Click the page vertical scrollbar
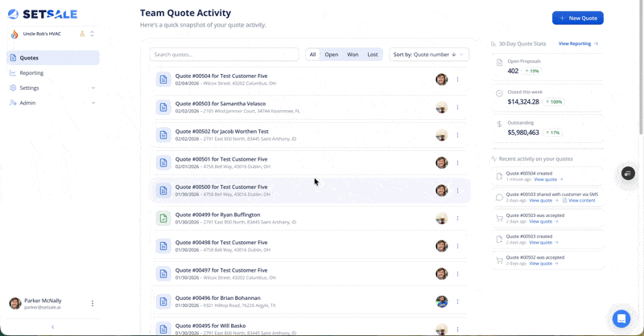This screenshot has width=644, height=336. click(x=641, y=68)
